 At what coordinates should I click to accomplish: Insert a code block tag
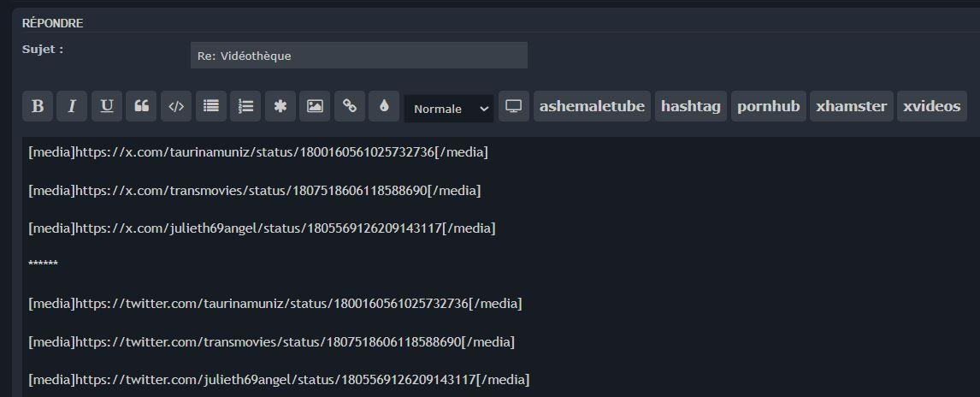(175, 106)
